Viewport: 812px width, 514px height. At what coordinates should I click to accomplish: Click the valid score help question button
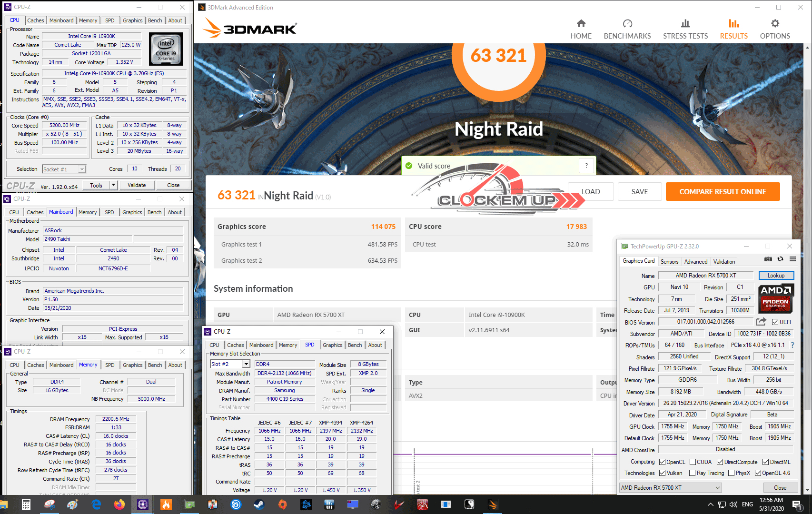586,166
